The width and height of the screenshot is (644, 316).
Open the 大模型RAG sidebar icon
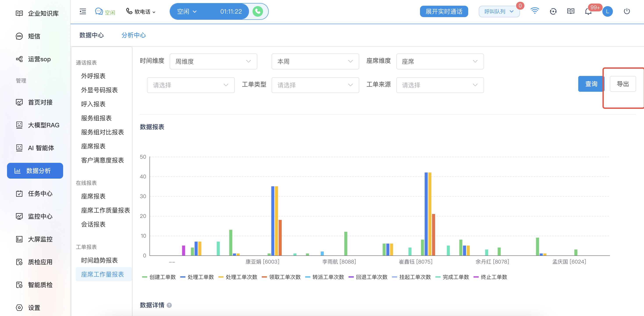click(x=19, y=125)
